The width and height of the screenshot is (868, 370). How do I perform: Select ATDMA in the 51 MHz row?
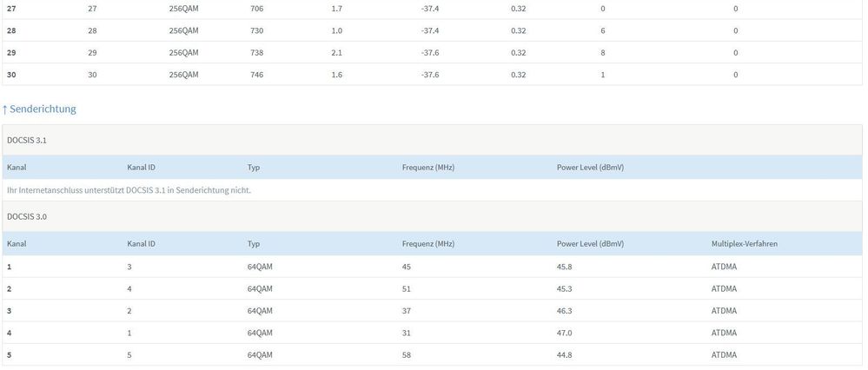[724, 288]
